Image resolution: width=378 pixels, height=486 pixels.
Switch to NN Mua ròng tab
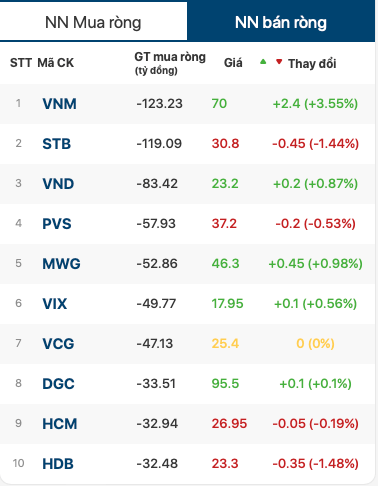click(x=93, y=22)
